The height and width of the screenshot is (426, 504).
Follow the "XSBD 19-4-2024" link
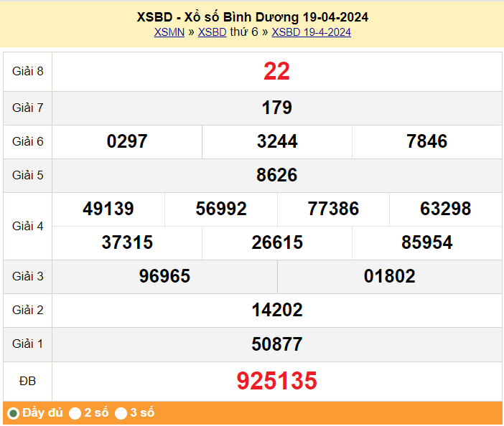311,32
